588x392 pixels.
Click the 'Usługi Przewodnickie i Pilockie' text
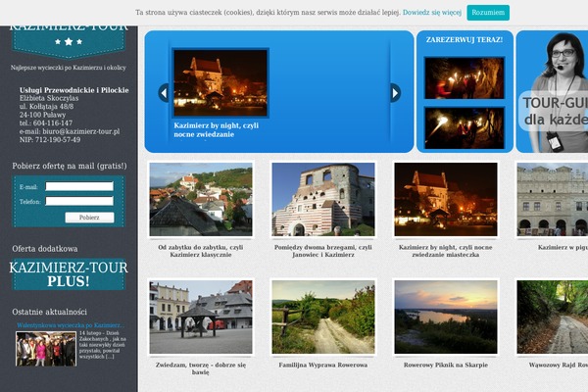coord(74,90)
